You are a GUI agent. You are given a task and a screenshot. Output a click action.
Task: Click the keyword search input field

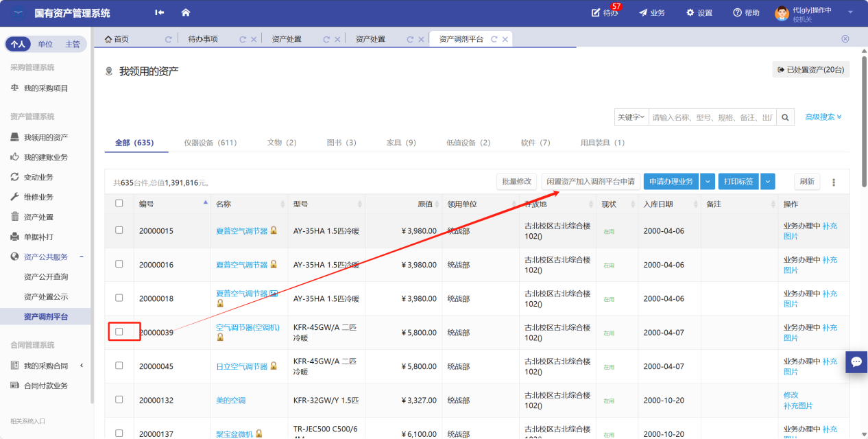coord(713,117)
